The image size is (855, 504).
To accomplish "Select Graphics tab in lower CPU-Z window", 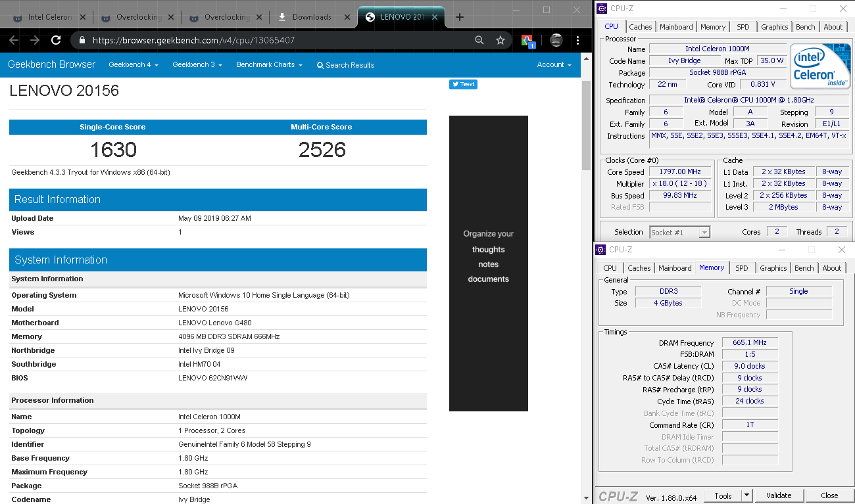I will coord(773,268).
